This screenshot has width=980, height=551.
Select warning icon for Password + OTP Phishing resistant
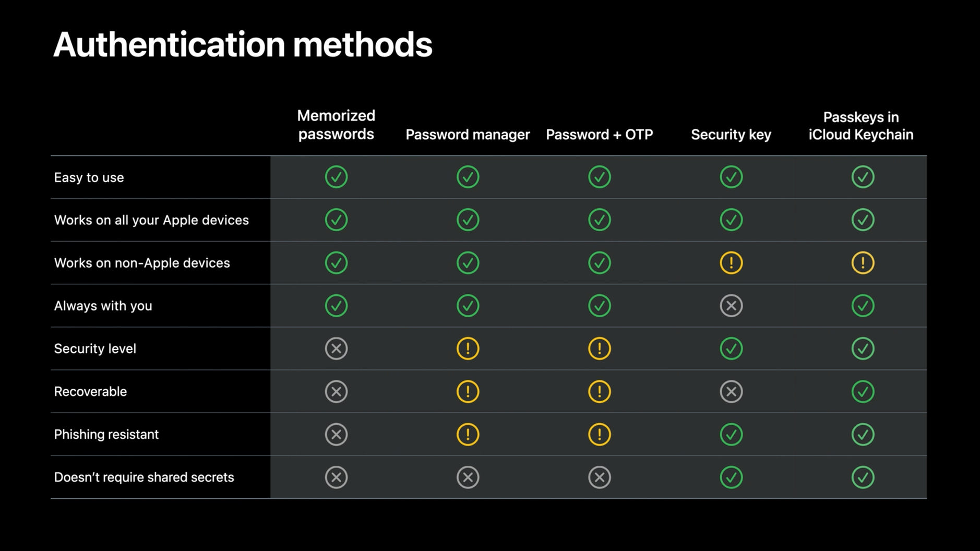tap(600, 434)
